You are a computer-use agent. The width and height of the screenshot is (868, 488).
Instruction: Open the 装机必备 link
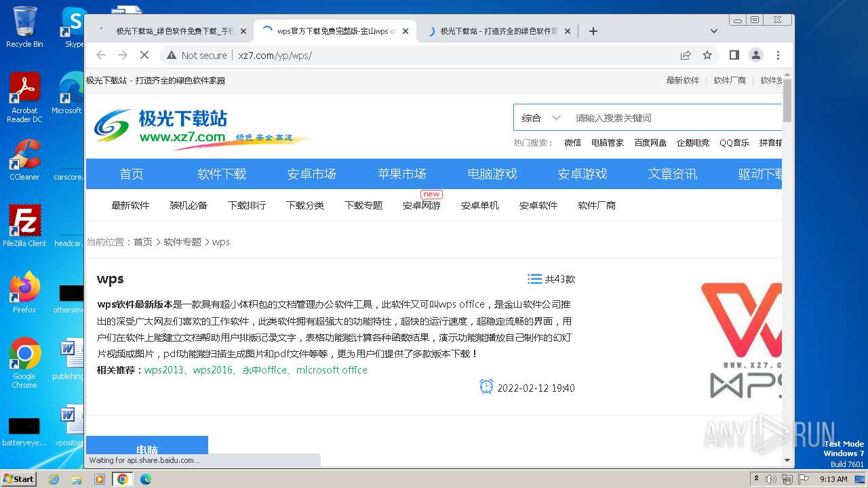pyautogui.click(x=189, y=205)
